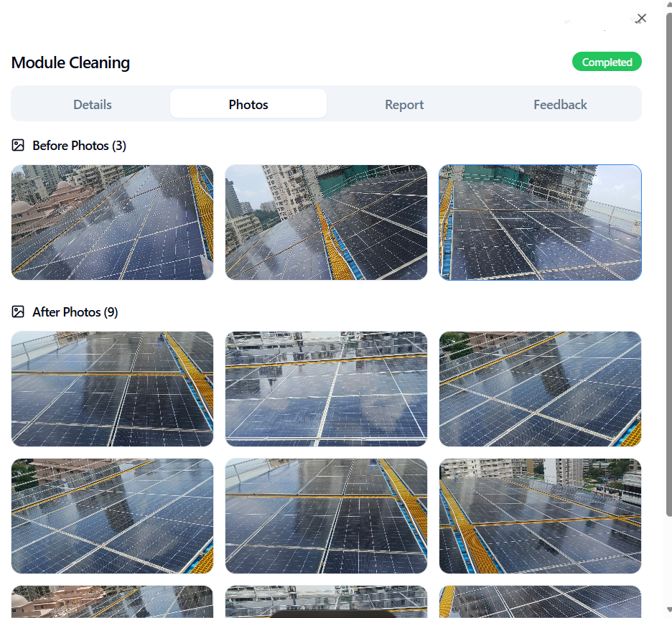The width and height of the screenshot is (672, 618).
Task: Select the Photos tab
Action: click(248, 104)
